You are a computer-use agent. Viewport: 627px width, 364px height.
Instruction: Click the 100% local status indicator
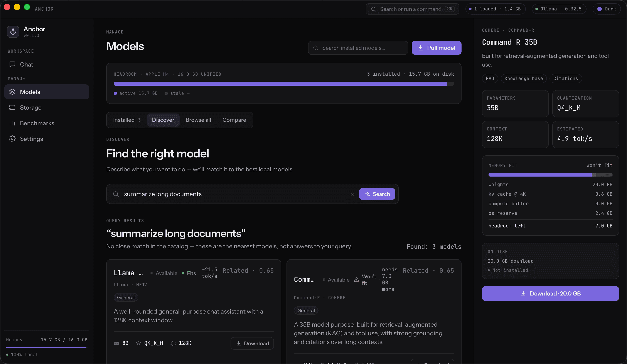(x=22, y=355)
